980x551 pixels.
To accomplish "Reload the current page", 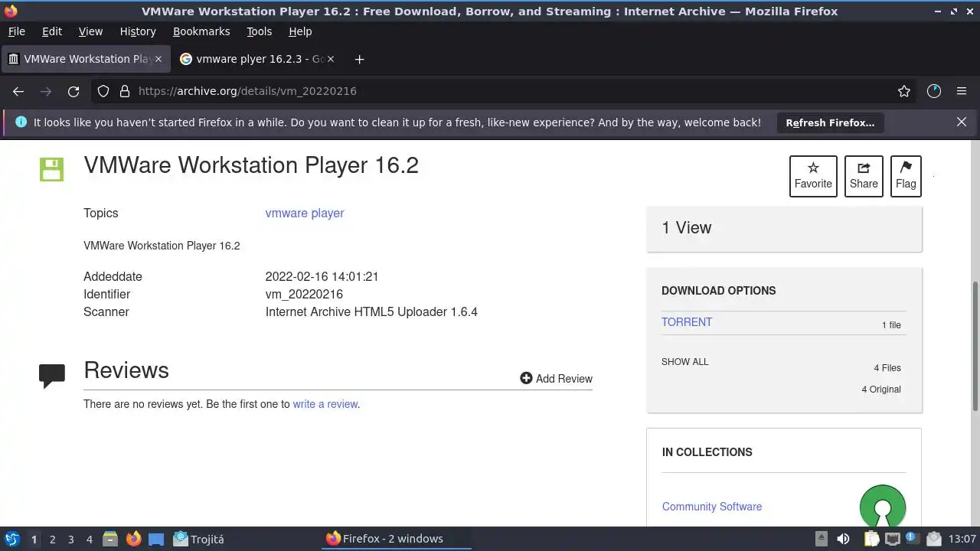I will (x=73, y=91).
